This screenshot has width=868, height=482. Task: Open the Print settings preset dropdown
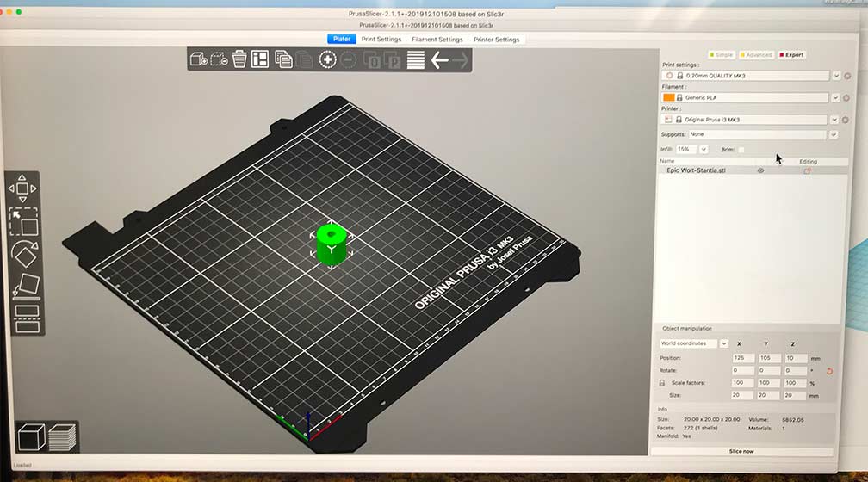[x=836, y=76]
